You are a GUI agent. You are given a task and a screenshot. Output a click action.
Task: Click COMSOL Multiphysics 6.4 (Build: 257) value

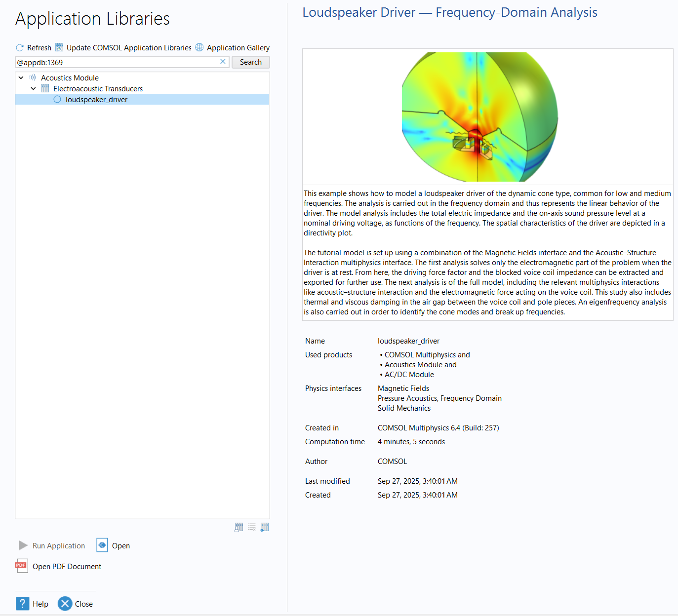(x=439, y=428)
